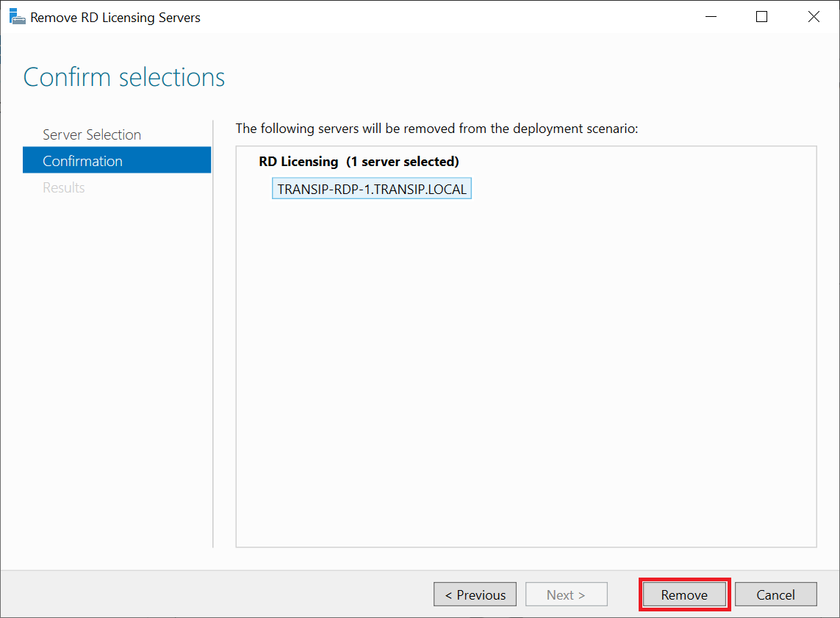Maximize the wizard window
This screenshot has width=840, height=618.
point(762,17)
